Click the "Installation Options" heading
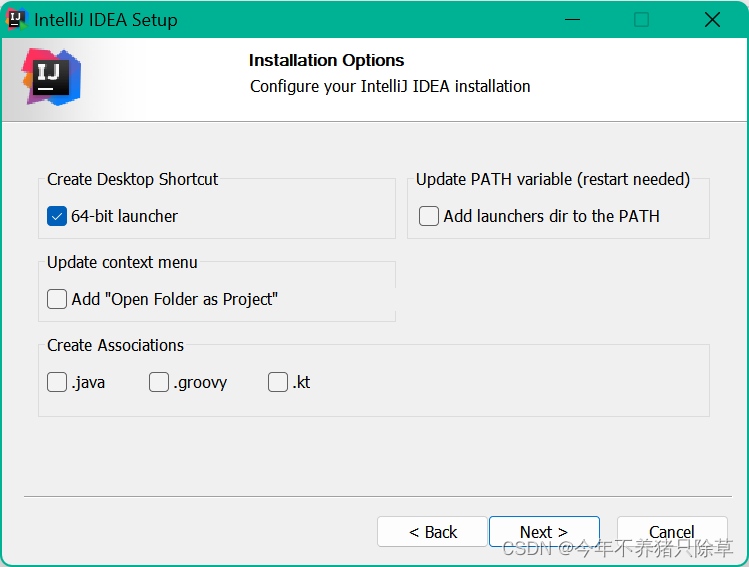Image resolution: width=749 pixels, height=567 pixels. coord(326,61)
